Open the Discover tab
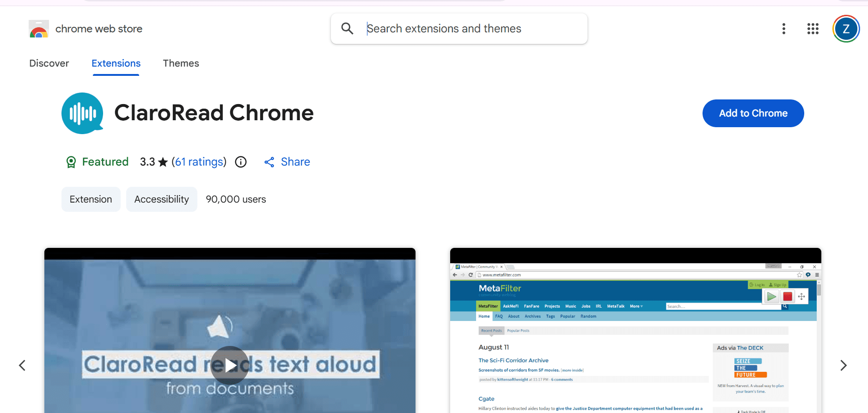Screen dimensions: 868x413 pos(49,63)
